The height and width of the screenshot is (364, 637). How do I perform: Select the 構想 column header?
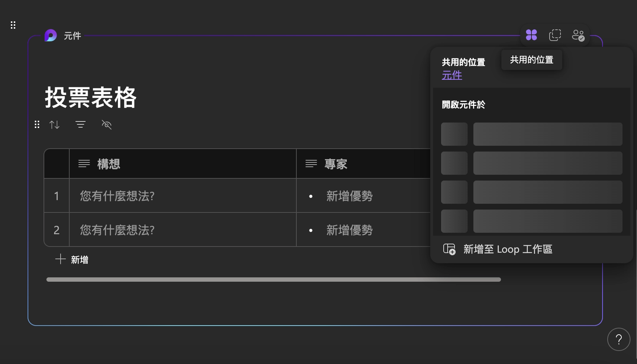click(x=183, y=164)
